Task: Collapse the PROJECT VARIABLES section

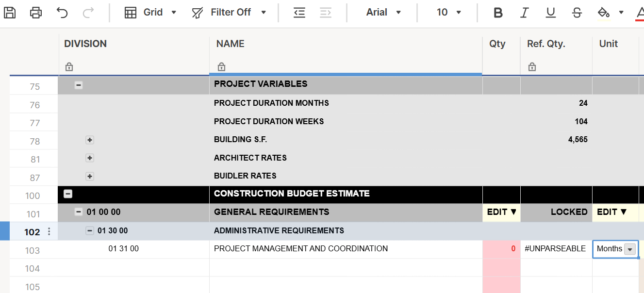Action: pyautogui.click(x=79, y=85)
